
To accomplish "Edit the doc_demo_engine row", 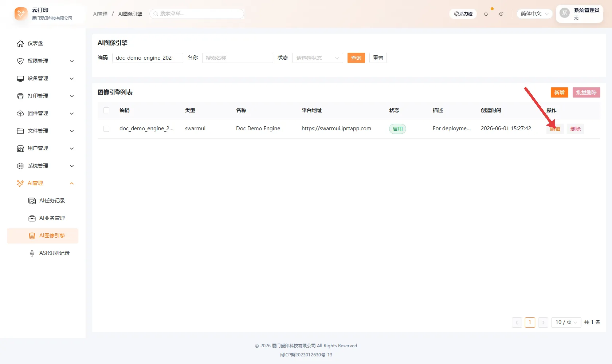I will (x=555, y=129).
